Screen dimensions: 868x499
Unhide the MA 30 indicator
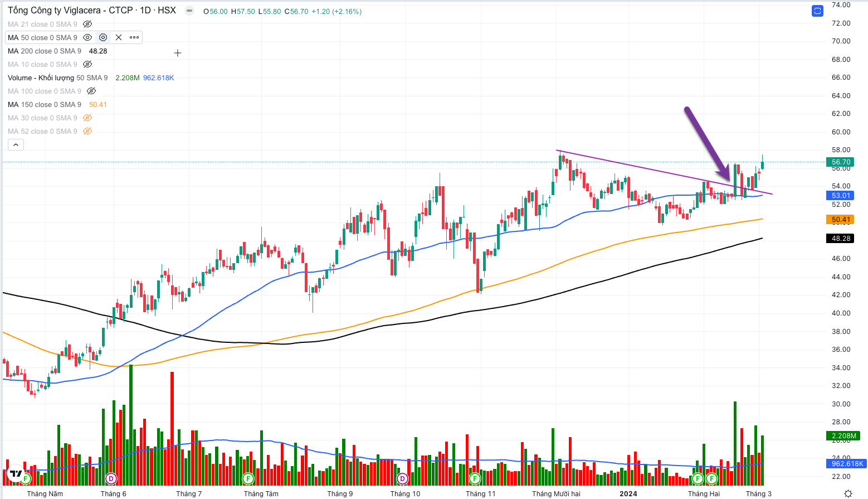tap(87, 118)
